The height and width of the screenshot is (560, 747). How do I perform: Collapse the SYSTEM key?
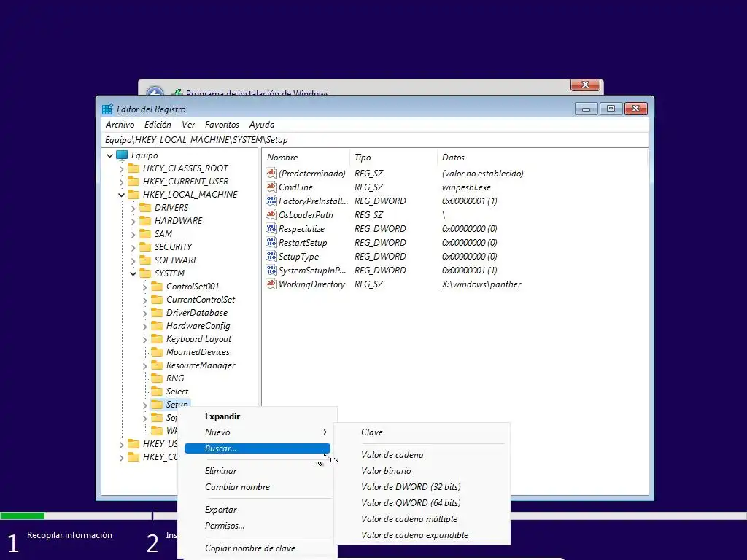(133, 273)
